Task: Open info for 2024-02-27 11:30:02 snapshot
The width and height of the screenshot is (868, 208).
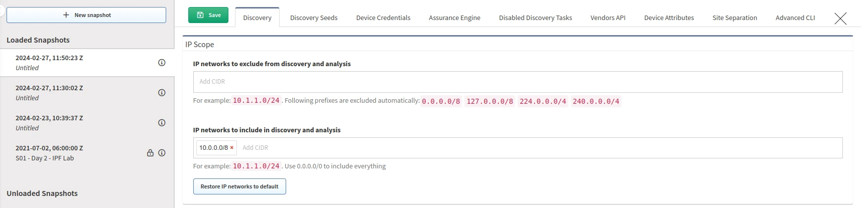Action: [x=162, y=93]
